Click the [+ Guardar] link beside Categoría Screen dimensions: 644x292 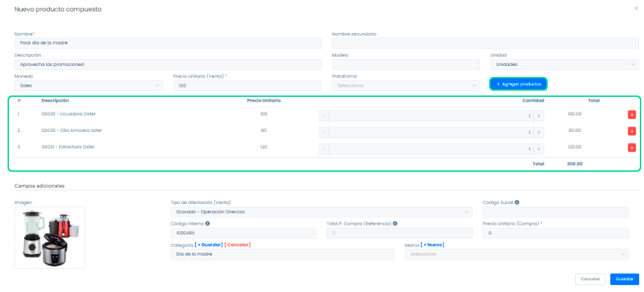(x=208, y=245)
